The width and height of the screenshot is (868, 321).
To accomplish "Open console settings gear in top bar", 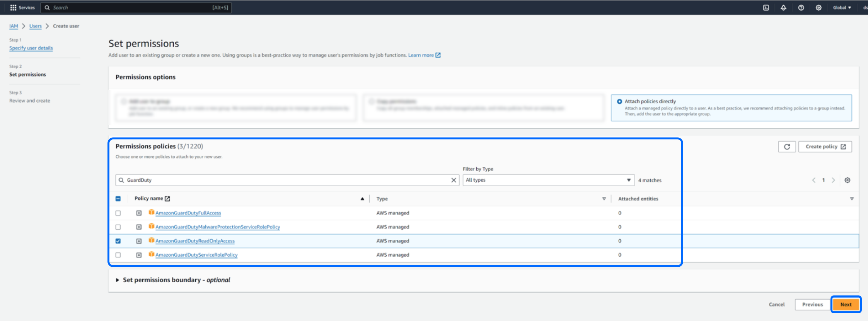I will tap(819, 7).
